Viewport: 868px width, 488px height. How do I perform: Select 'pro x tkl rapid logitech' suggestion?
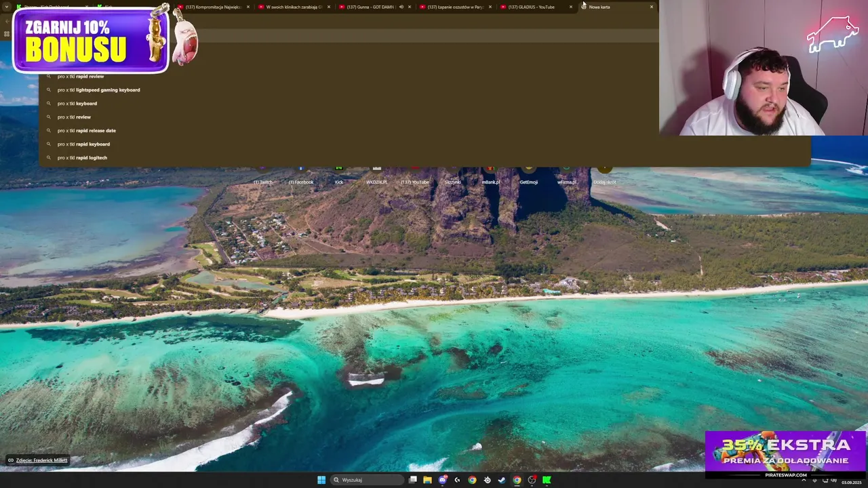pyautogui.click(x=425, y=158)
